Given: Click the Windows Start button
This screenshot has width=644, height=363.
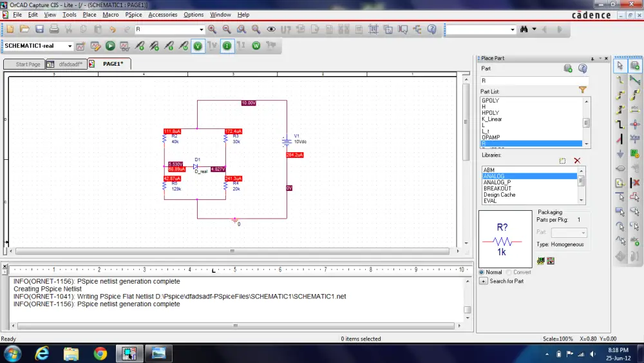Looking at the screenshot, I should pyautogui.click(x=12, y=353).
